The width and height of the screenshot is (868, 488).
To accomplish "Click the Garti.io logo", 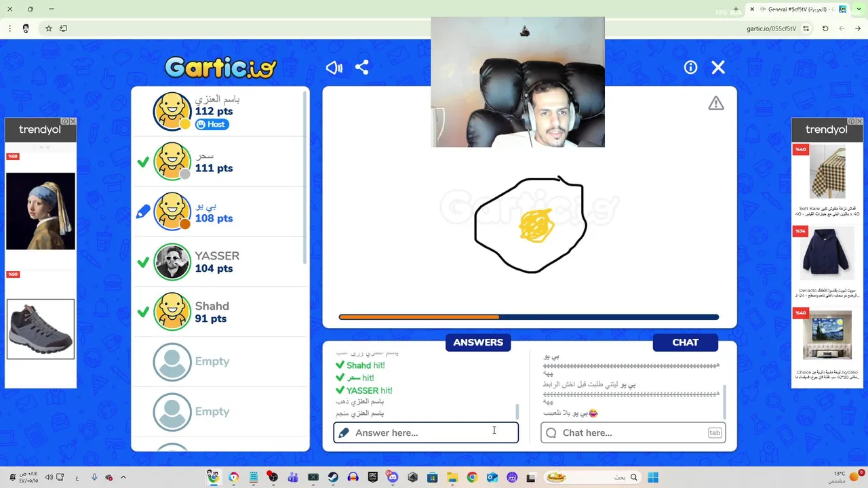I will point(221,67).
